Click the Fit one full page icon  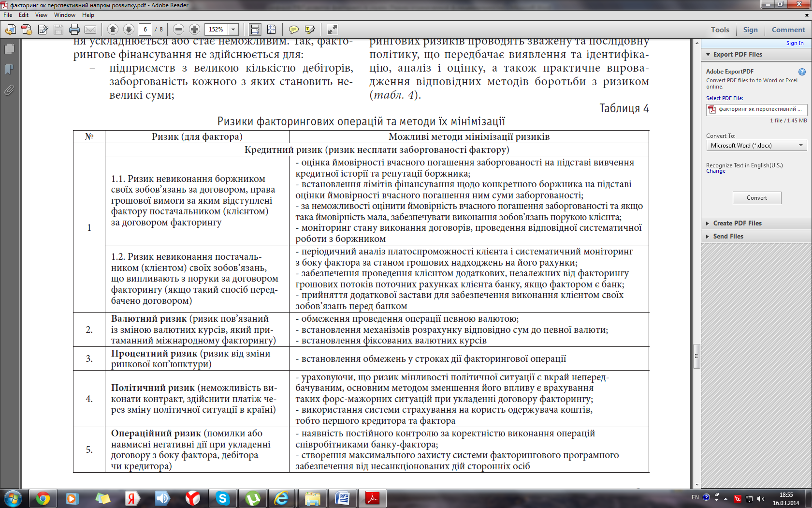pos(272,30)
